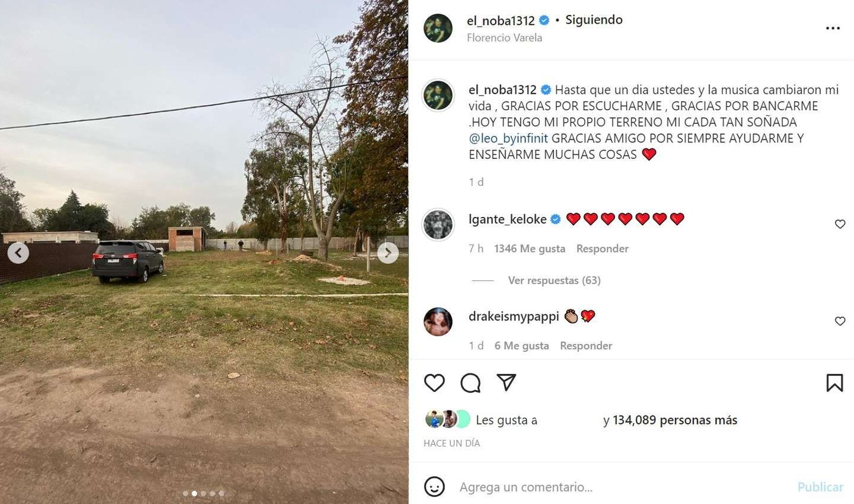The image size is (854, 504).
Task: Open @leo_byinfinit mention link
Action: tap(508, 138)
